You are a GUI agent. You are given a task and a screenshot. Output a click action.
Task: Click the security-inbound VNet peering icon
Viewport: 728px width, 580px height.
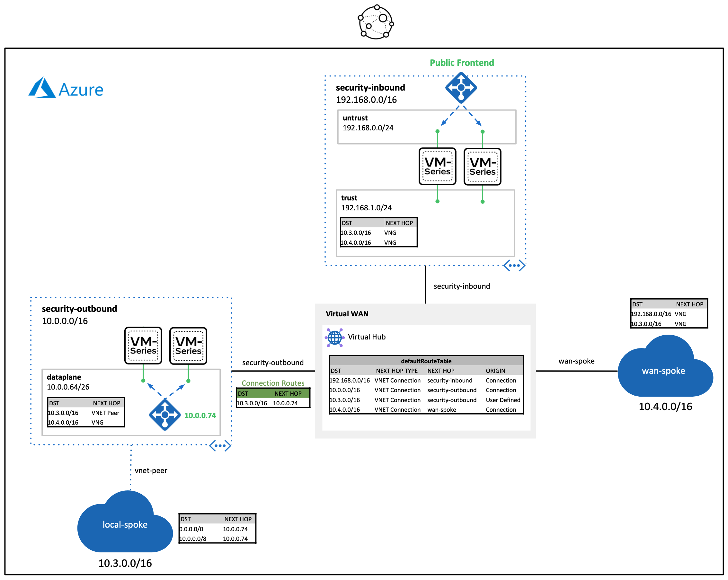point(514,265)
